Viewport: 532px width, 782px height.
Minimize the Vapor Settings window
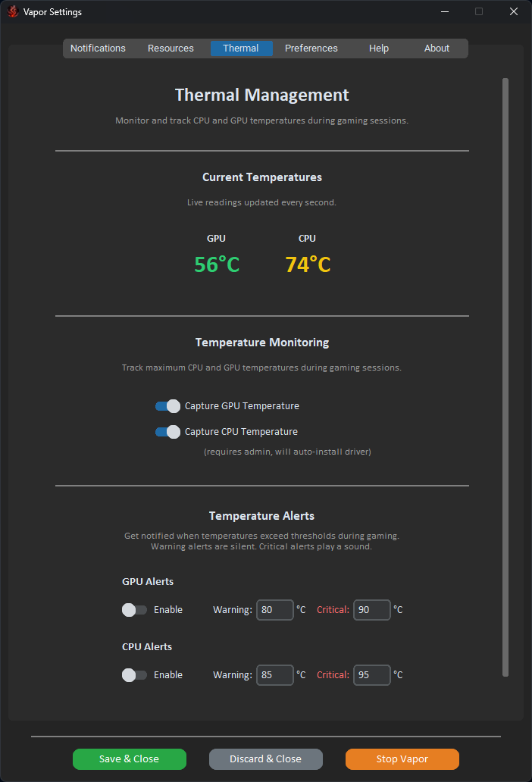[x=444, y=11]
